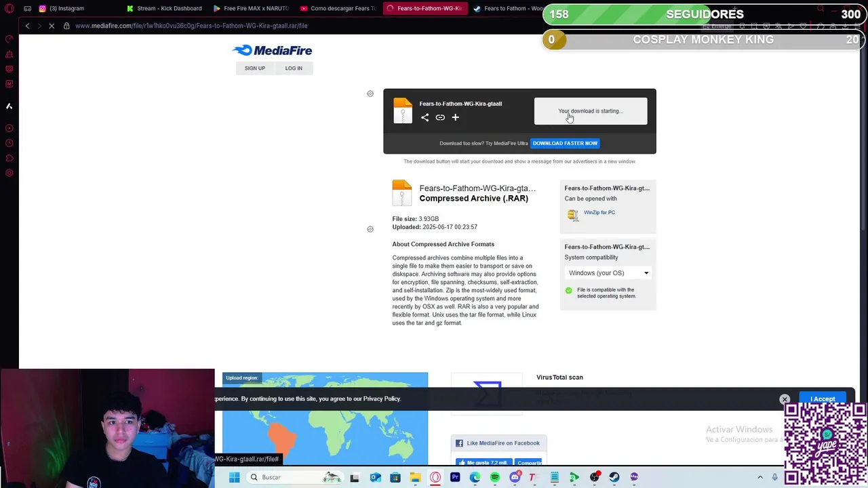Click DOWNLOAD FASTER NOW button
The width and height of the screenshot is (868, 488).
tap(565, 143)
